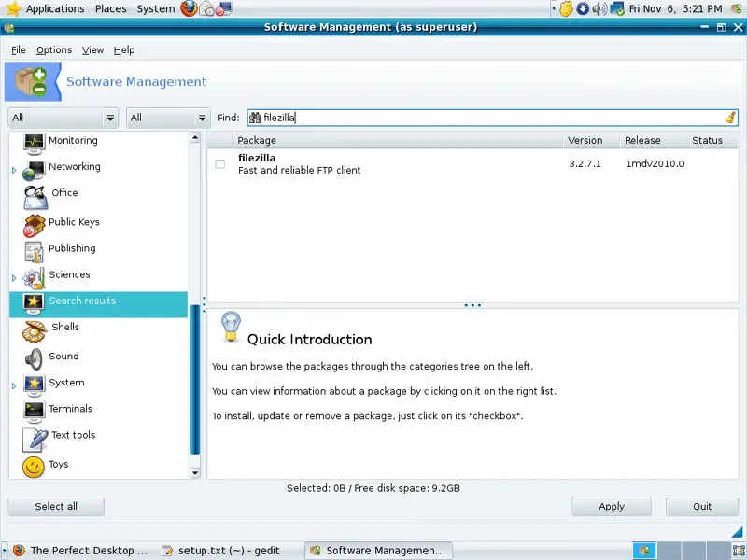
Task: Click the binoculars icon in the Find field
Action: point(255,118)
